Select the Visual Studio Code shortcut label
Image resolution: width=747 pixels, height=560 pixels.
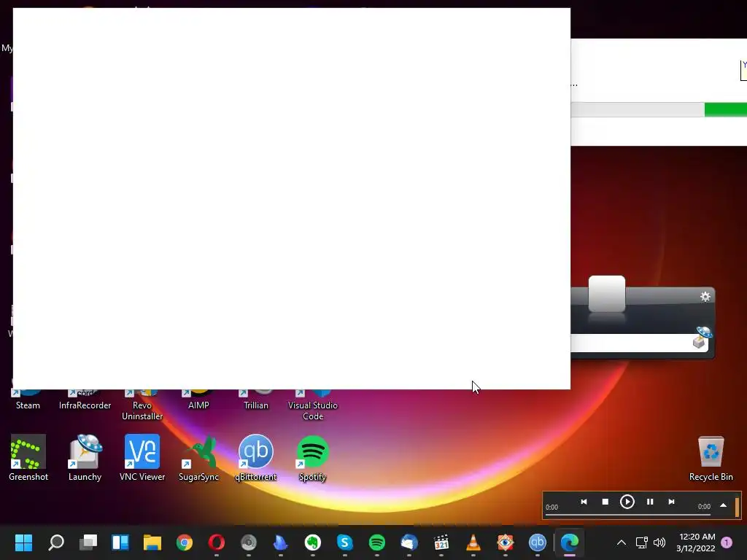click(312, 411)
